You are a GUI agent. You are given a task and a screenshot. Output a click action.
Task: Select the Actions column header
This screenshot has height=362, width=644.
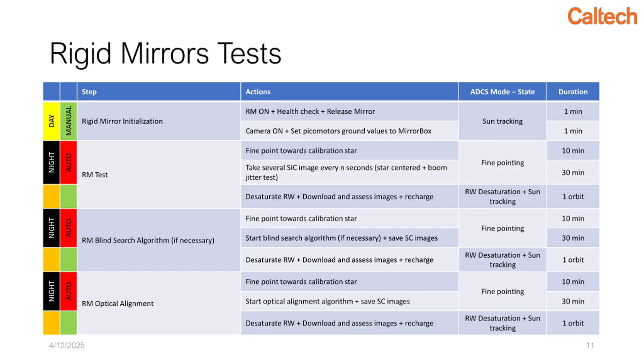349,92
